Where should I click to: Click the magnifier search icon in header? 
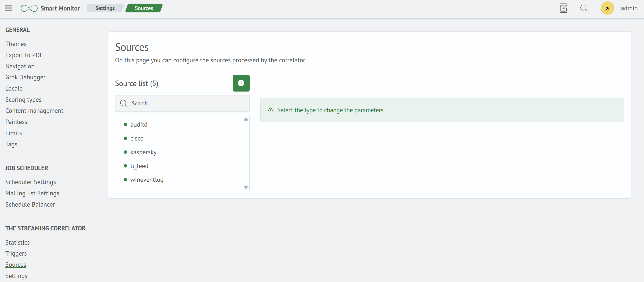coord(583,8)
